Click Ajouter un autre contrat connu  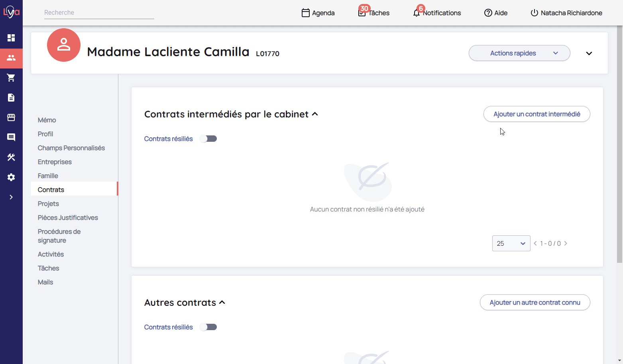coord(535,302)
